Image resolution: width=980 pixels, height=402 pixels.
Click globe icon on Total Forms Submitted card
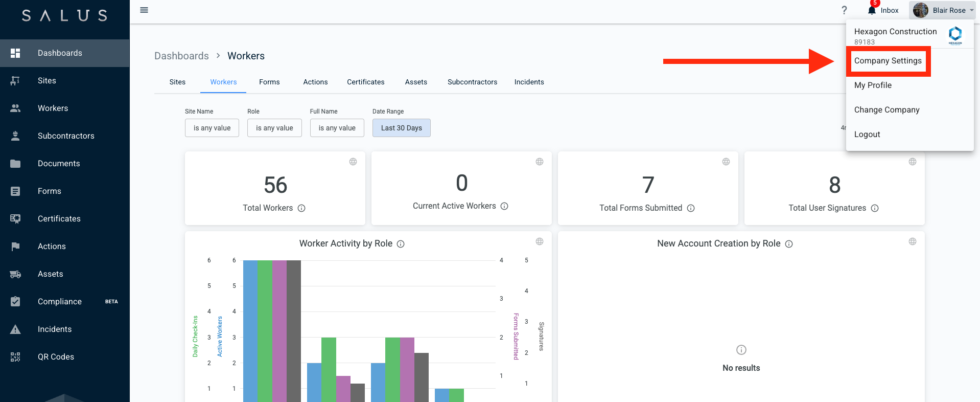point(726,162)
